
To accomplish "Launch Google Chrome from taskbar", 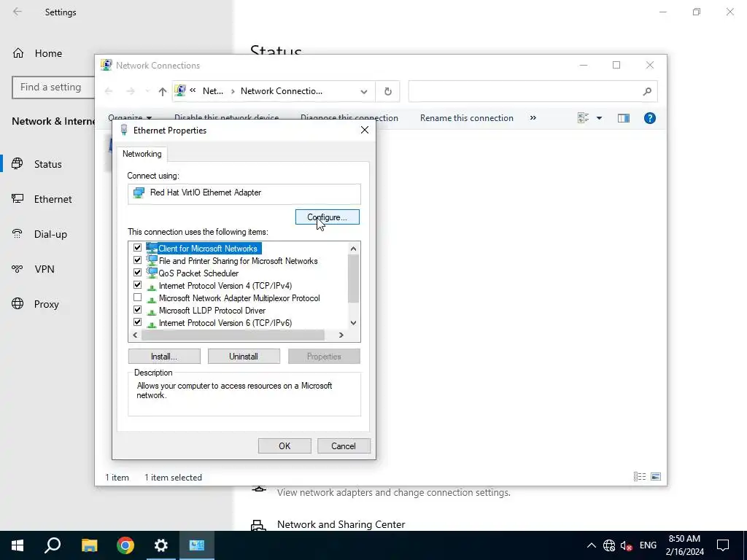I will (125, 545).
